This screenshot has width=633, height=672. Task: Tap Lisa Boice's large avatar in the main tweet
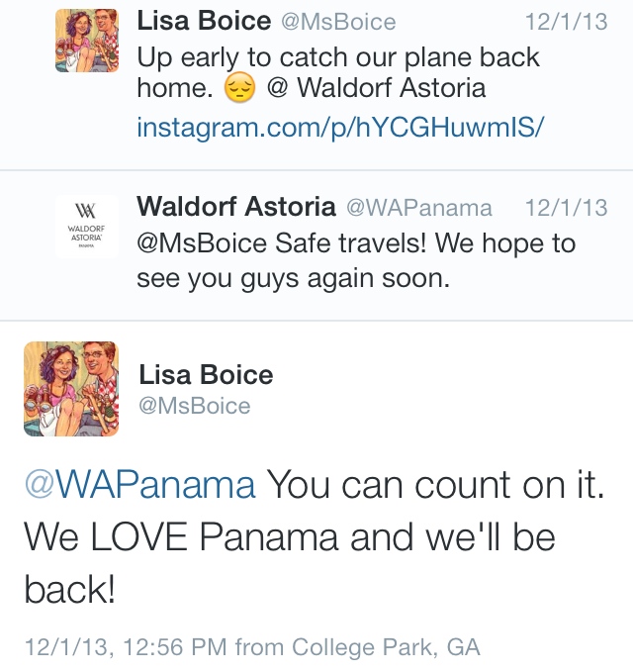(x=70, y=389)
